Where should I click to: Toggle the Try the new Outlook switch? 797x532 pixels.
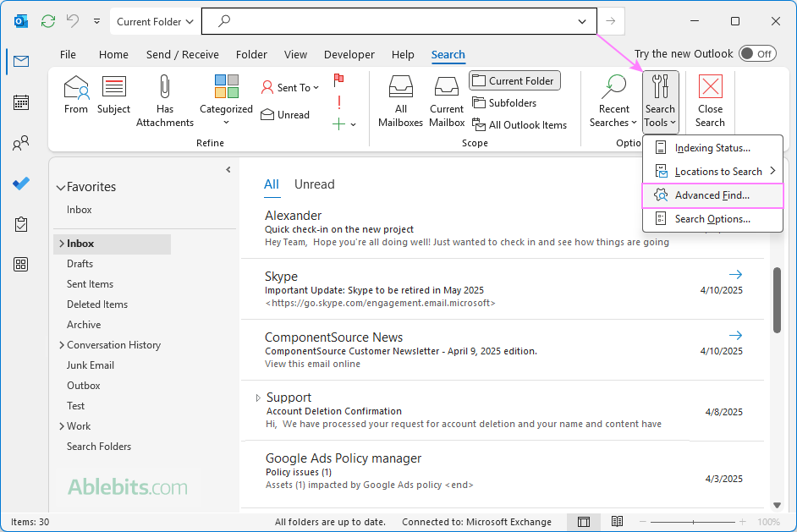[x=756, y=54]
